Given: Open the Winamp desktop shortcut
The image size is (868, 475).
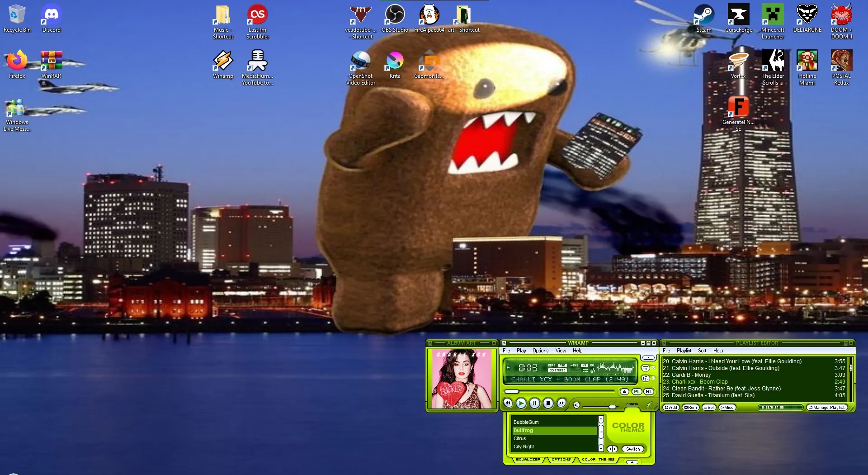Looking at the screenshot, I should (x=223, y=65).
